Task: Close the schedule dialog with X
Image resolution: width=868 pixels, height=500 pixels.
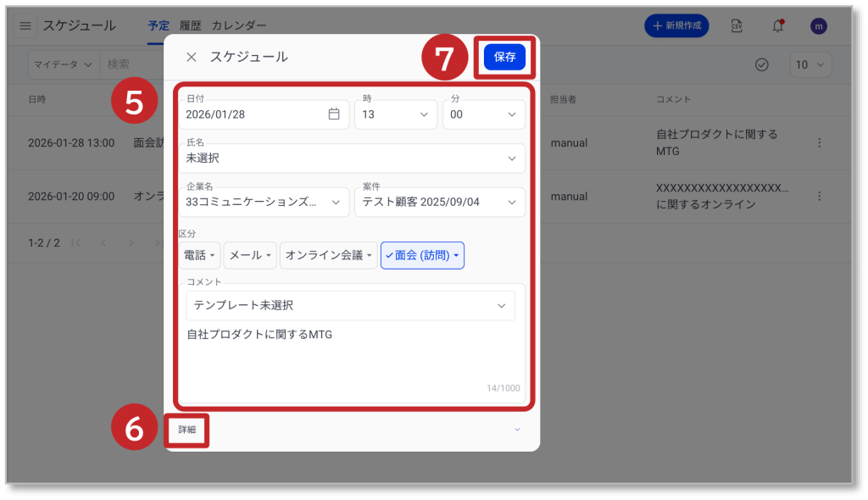Action: tap(192, 57)
